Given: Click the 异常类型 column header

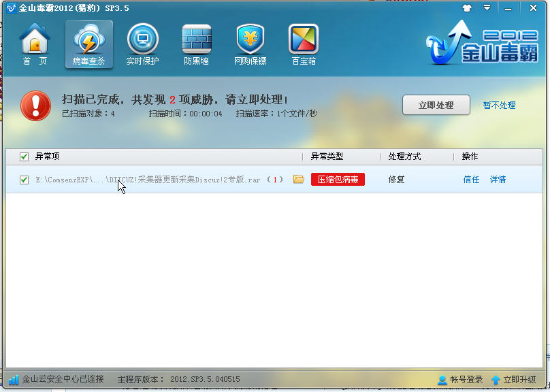Looking at the screenshot, I should coord(327,157).
